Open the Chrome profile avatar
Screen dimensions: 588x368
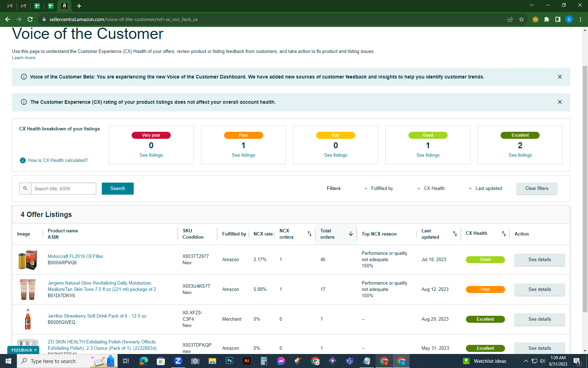[x=569, y=19]
